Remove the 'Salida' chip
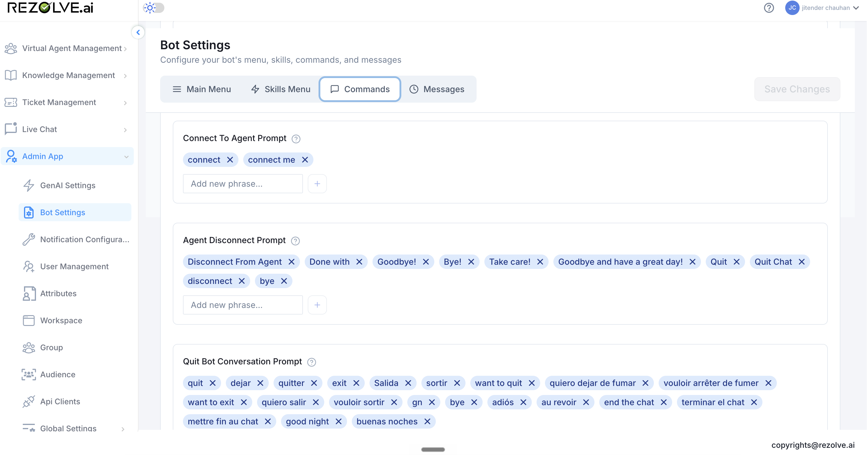868x455 pixels. click(x=408, y=383)
